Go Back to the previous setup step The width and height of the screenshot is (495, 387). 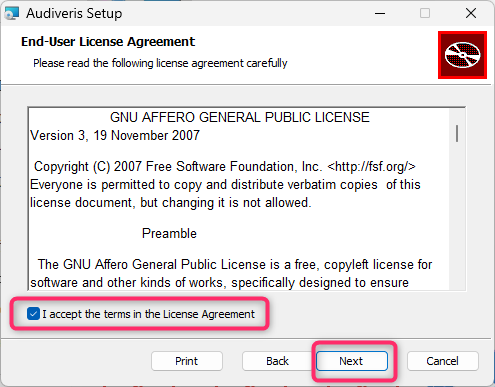277,361
